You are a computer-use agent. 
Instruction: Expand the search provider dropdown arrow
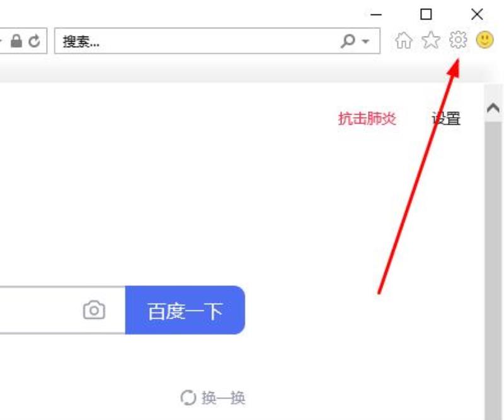(x=365, y=41)
